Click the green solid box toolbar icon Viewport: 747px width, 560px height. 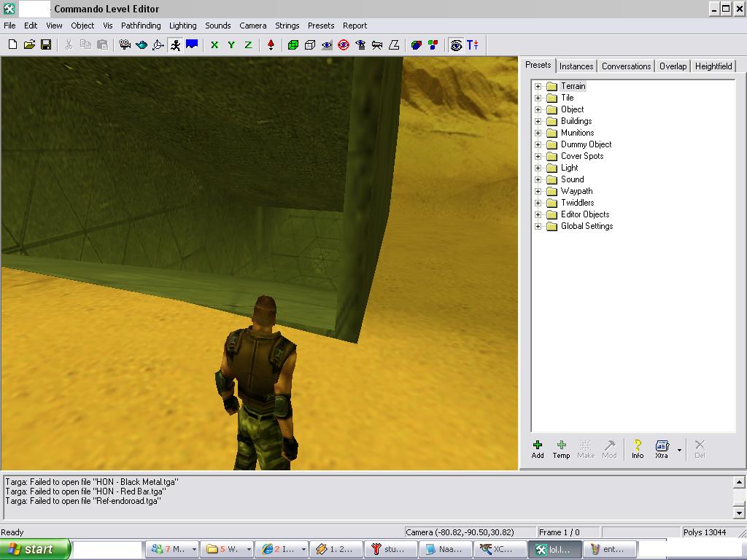click(x=293, y=44)
